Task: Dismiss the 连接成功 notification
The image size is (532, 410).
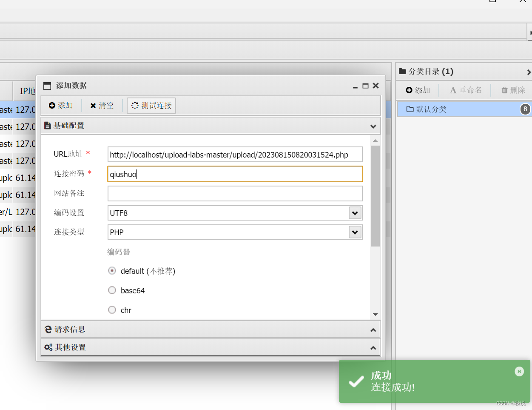Action: point(519,371)
